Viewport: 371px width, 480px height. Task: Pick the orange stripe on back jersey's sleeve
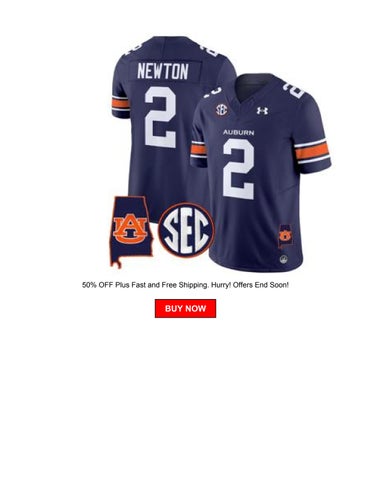click(x=121, y=103)
